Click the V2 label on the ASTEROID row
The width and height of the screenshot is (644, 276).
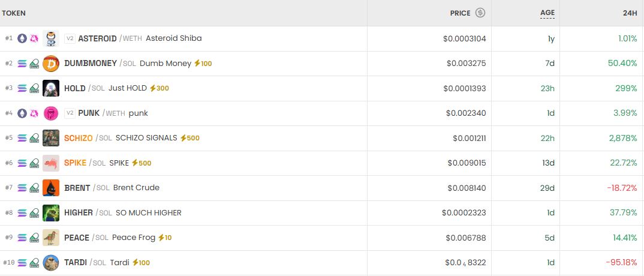pyautogui.click(x=70, y=38)
